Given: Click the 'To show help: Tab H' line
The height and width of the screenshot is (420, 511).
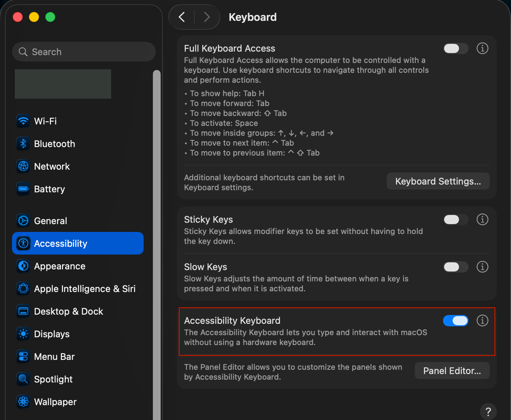Looking at the screenshot, I should point(224,93).
